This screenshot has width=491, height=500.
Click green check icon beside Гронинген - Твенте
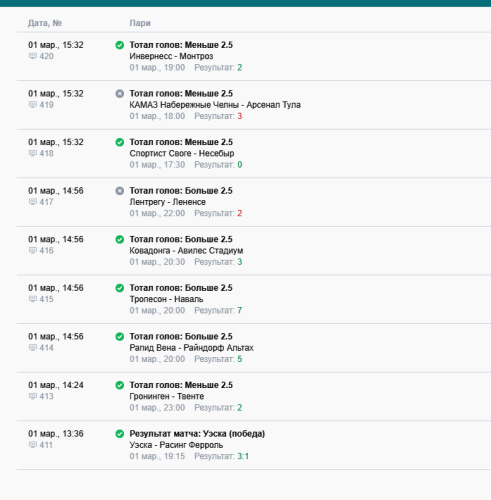tap(120, 385)
